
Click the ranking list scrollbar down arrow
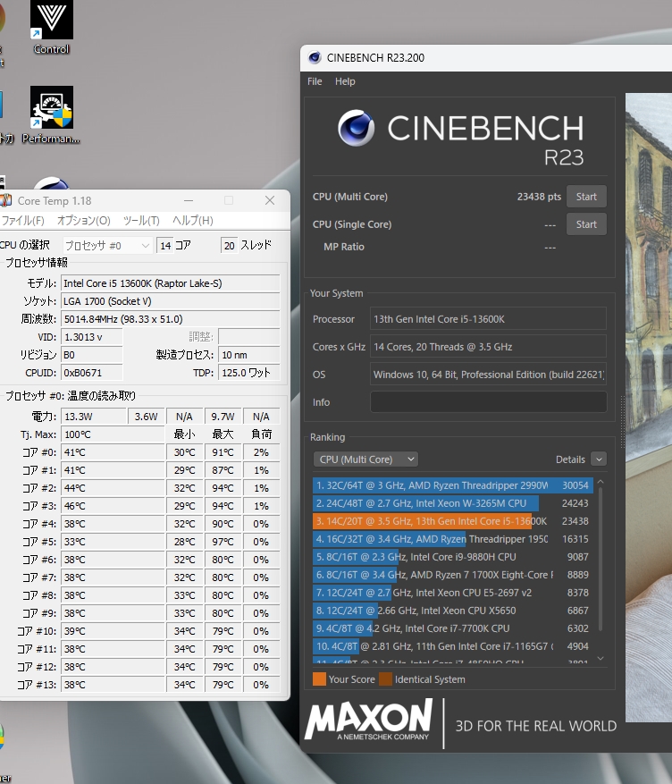[601, 658]
